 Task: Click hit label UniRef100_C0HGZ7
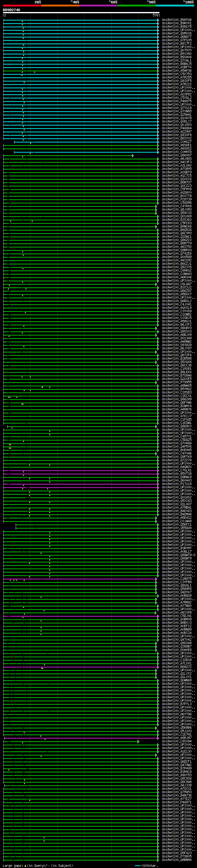pos(177,142)
